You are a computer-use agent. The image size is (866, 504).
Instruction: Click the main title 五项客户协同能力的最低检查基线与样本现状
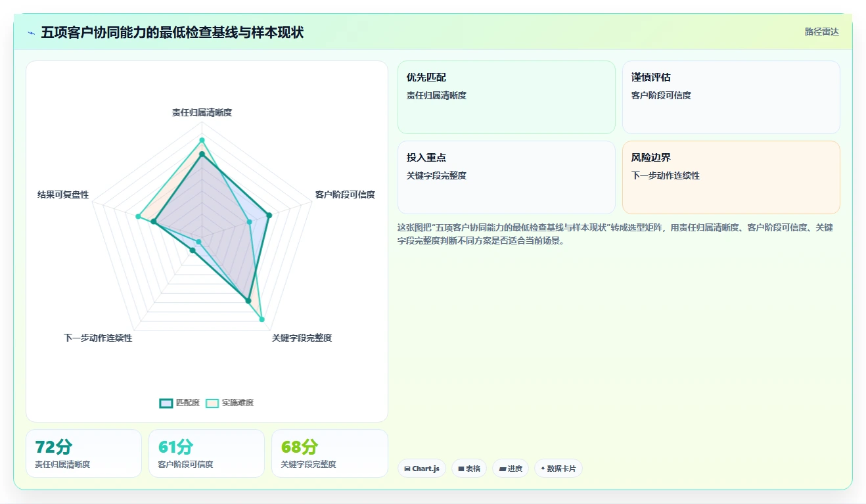click(172, 32)
